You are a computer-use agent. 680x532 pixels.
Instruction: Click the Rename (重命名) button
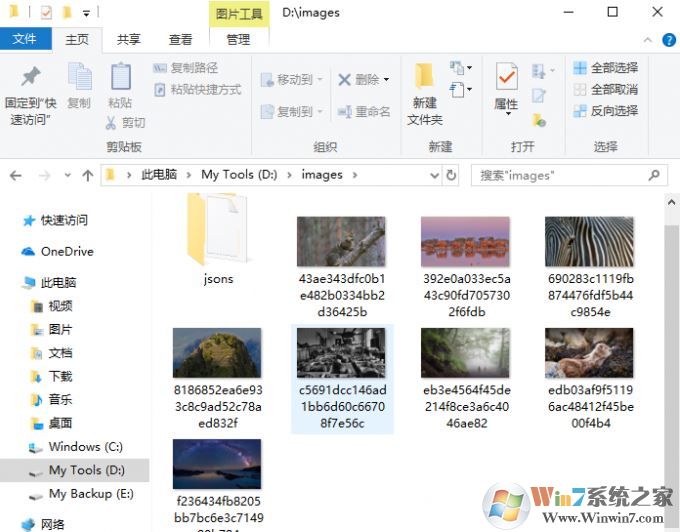pos(364,112)
